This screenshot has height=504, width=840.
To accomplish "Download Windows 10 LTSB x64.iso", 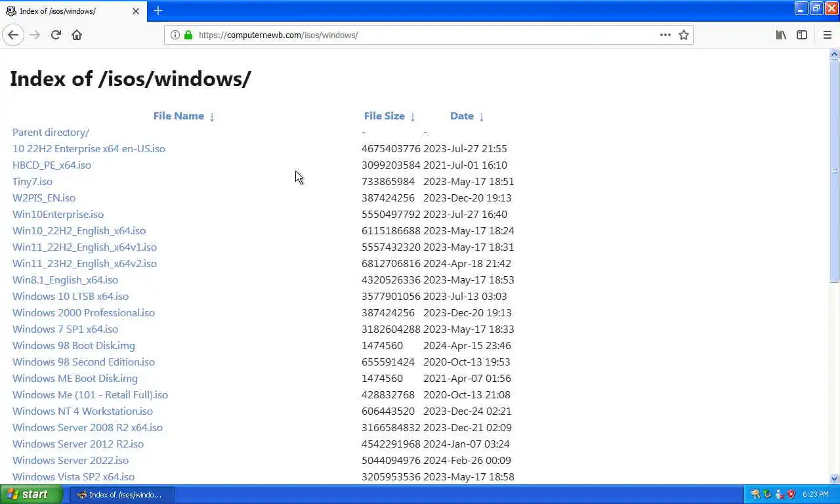I will point(70,296).
